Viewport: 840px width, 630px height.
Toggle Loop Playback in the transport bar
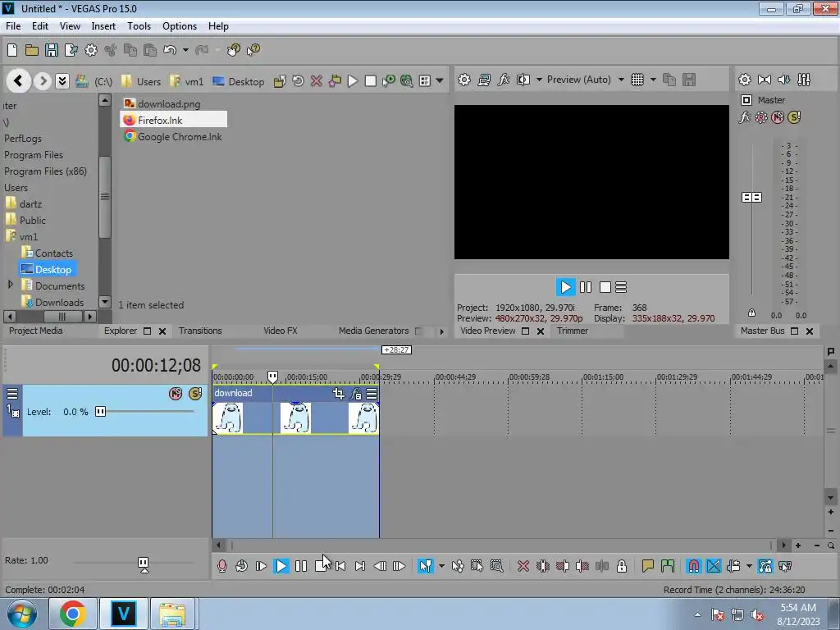click(242, 566)
